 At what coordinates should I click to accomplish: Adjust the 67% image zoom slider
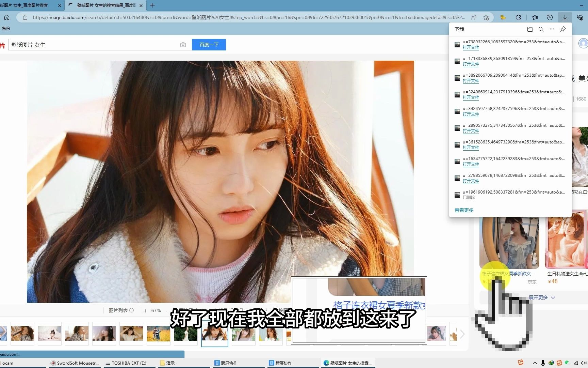point(156,310)
